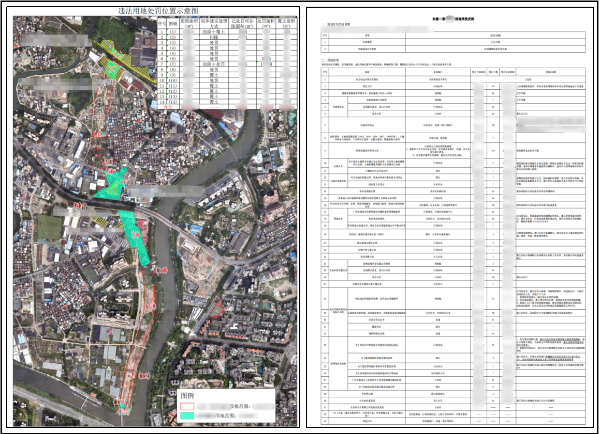
Task: Open the right table page thumbnail
Action: coord(451,217)
